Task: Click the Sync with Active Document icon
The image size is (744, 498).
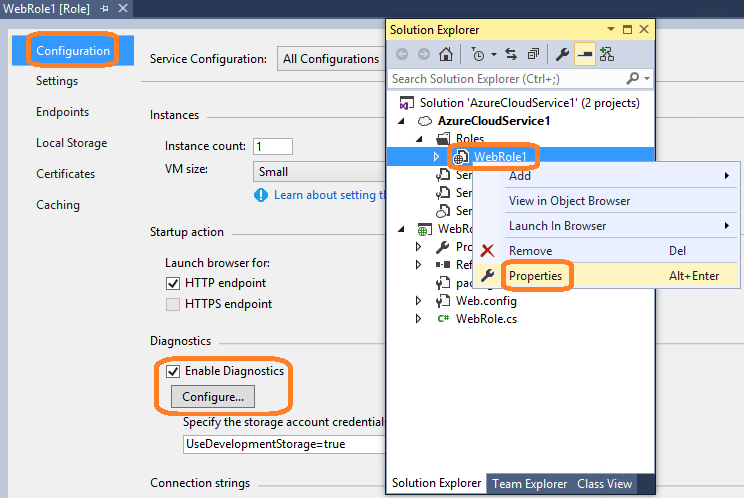Action: coord(511,54)
